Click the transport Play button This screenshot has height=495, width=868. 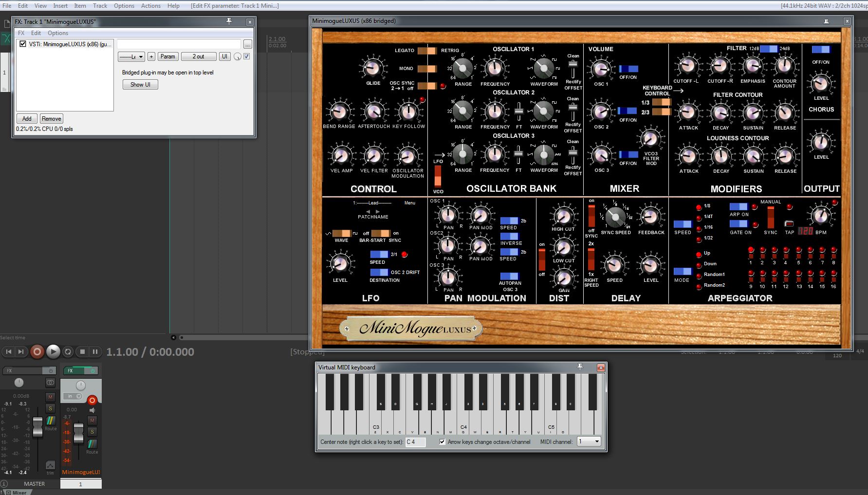tap(53, 351)
